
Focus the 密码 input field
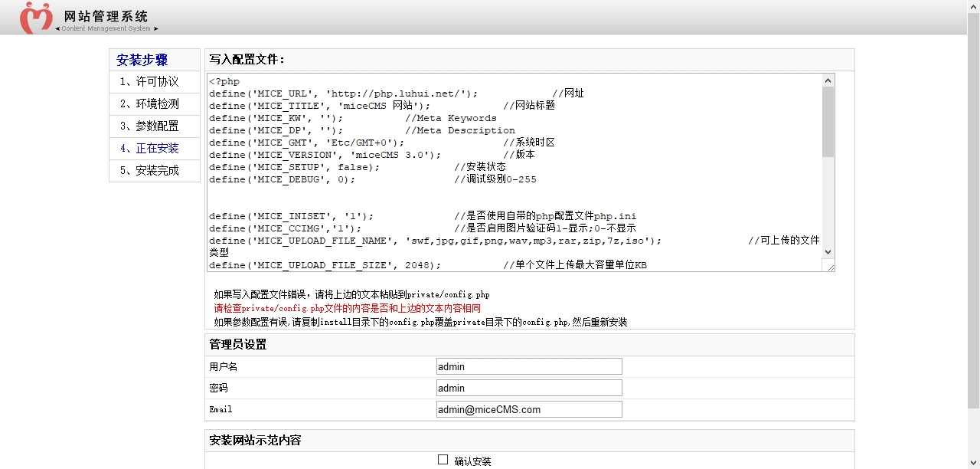529,388
